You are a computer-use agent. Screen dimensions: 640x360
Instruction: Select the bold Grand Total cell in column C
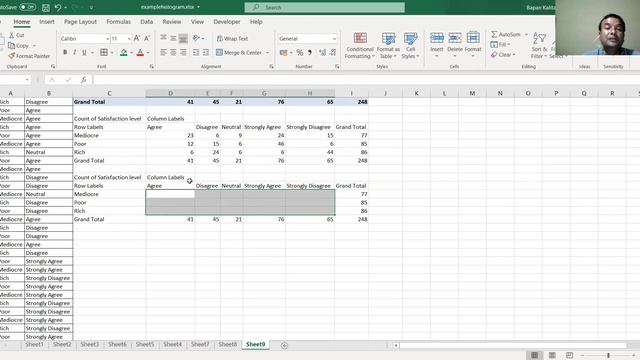click(x=109, y=102)
